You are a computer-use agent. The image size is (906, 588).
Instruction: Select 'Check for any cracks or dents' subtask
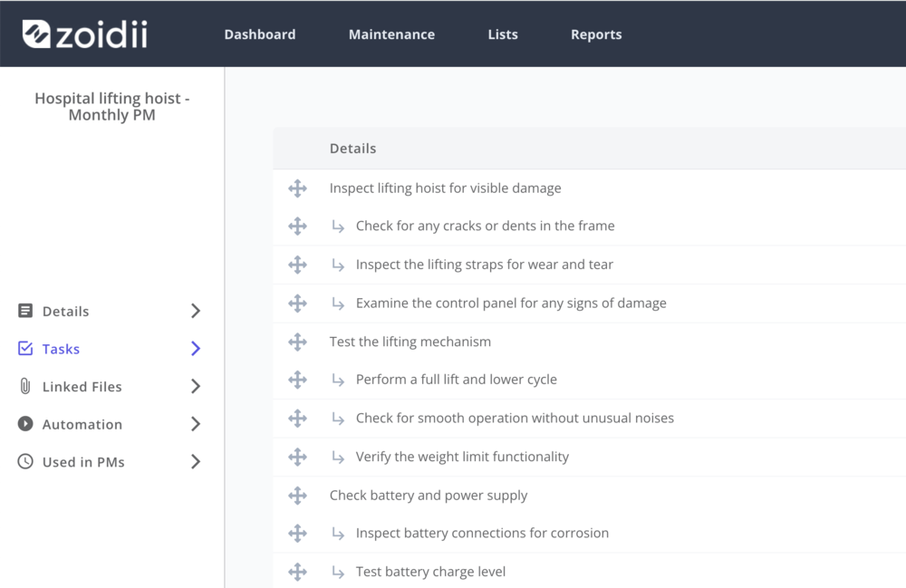click(485, 226)
